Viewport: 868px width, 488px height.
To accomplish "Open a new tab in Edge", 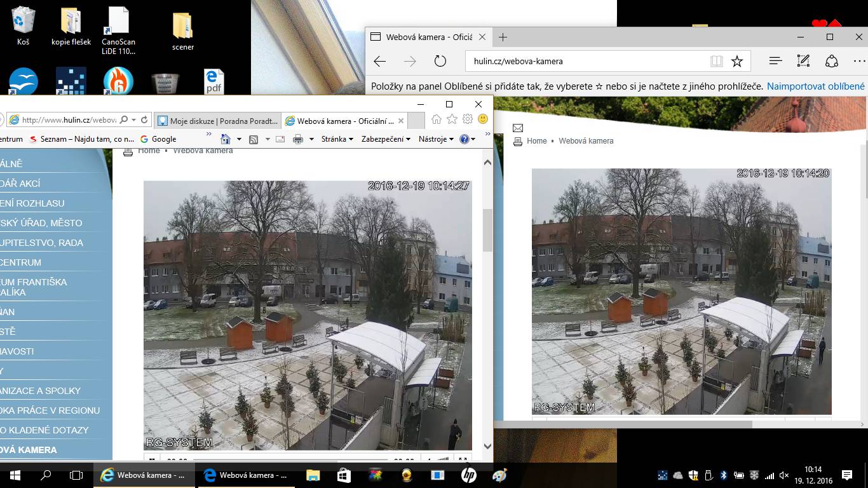I will coord(503,37).
